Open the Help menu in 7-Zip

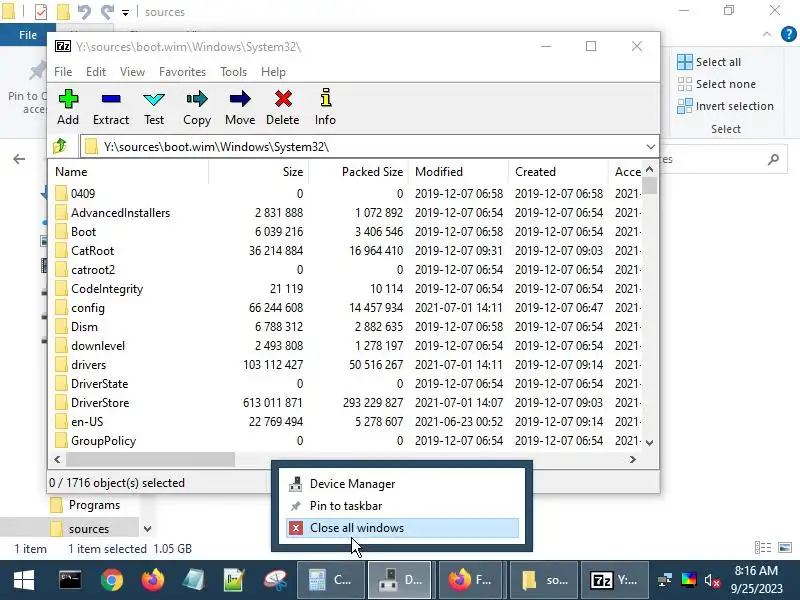273,71
